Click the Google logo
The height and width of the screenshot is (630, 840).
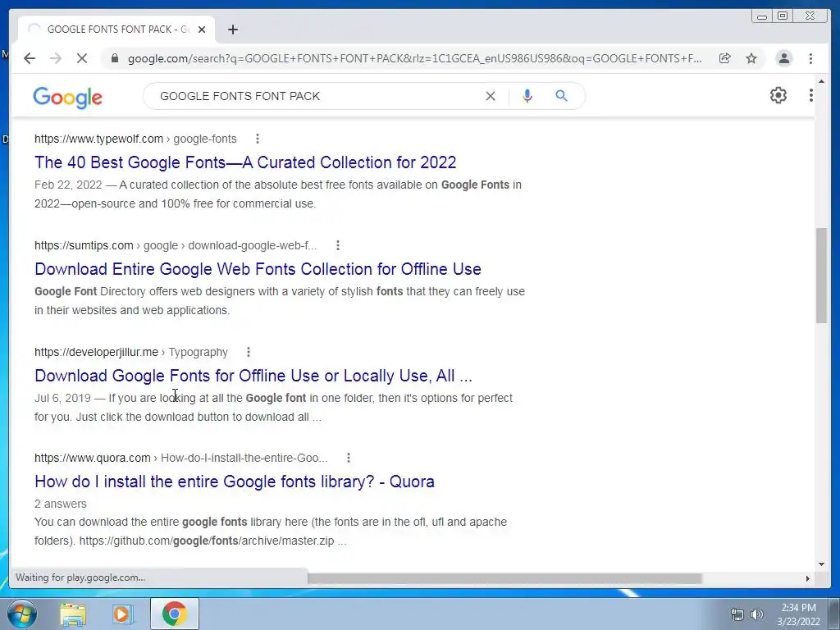tap(67, 97)
